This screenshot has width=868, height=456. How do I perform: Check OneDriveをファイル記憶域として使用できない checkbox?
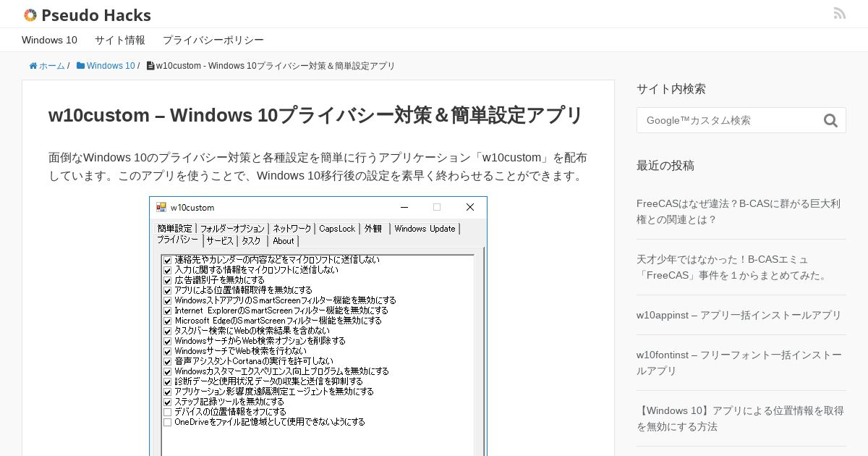167,422
